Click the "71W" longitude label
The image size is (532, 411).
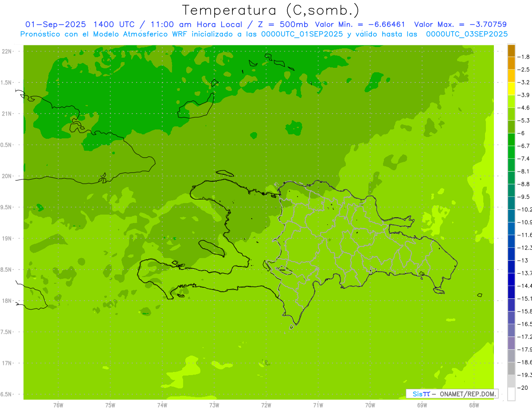[x=318, y=405]
